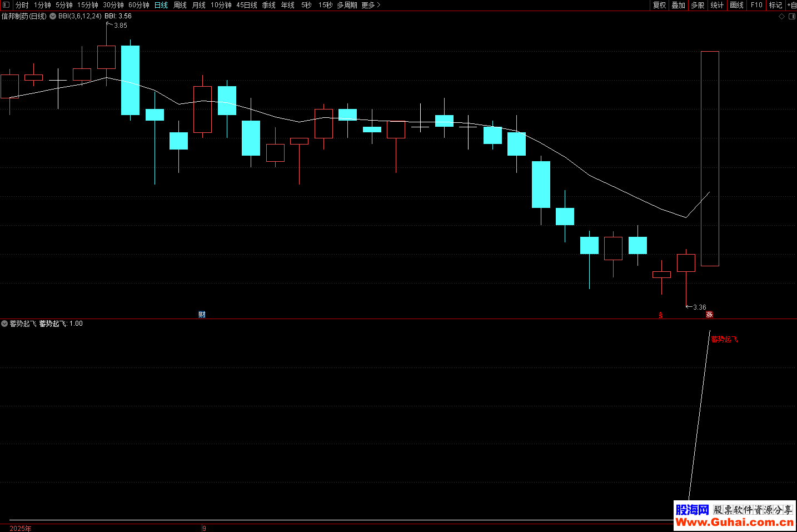Click the blue 财 marker icon
This screenshot has height=532, width=797.
[202, 315]
